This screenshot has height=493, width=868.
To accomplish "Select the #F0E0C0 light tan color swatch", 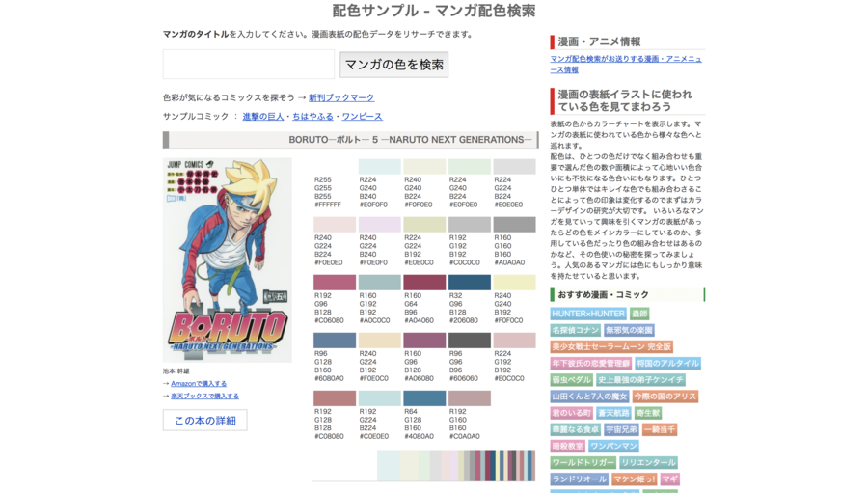I will [x=379, y=341].
